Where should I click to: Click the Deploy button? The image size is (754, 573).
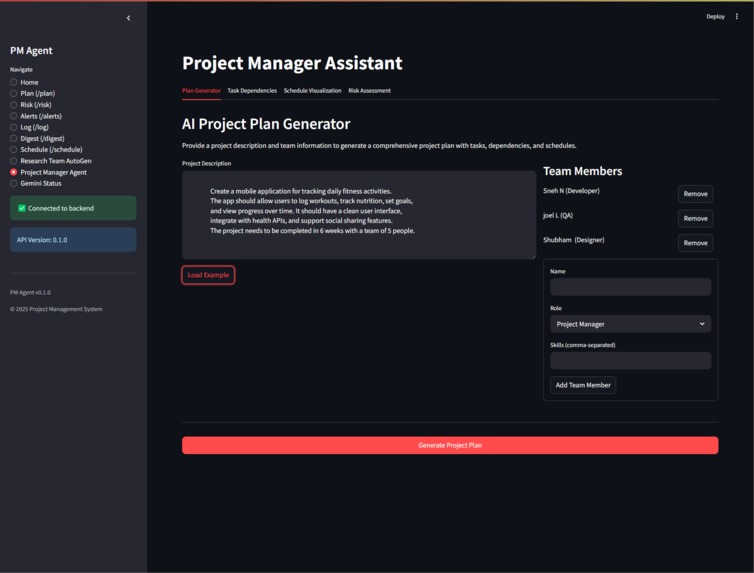[x=715, y=16]
